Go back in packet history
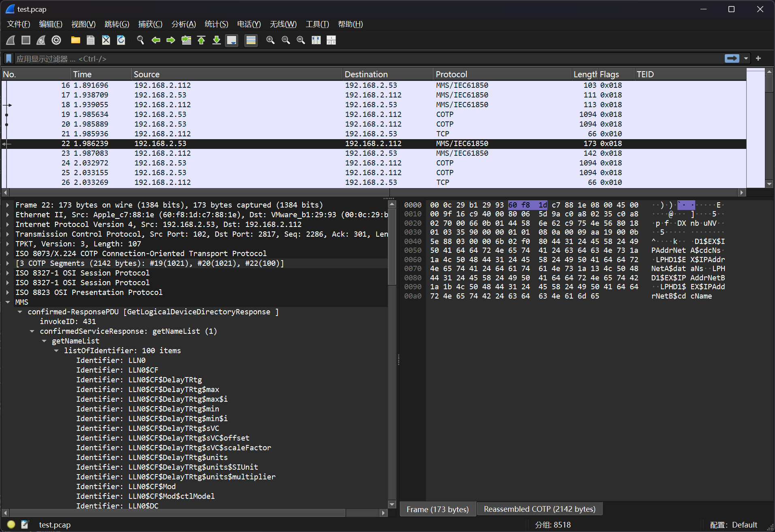This screenshot has width=775, height=532. point(156,40)
